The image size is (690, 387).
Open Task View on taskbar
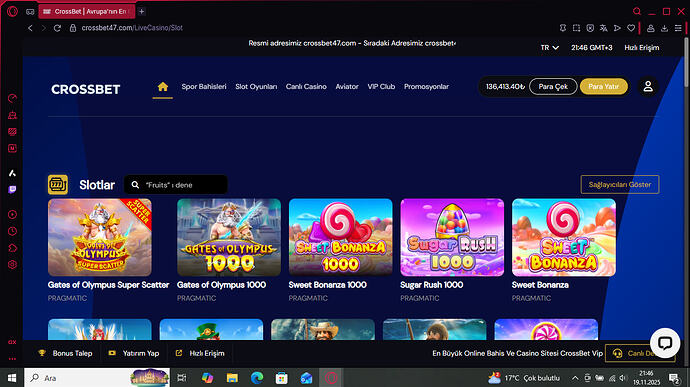pyautogui.click(x=182, y=378)
